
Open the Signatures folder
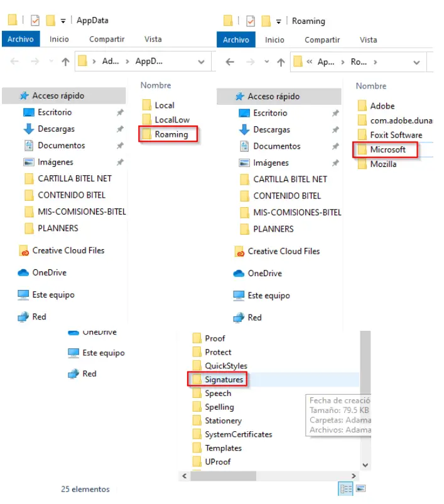coord(218,380)
